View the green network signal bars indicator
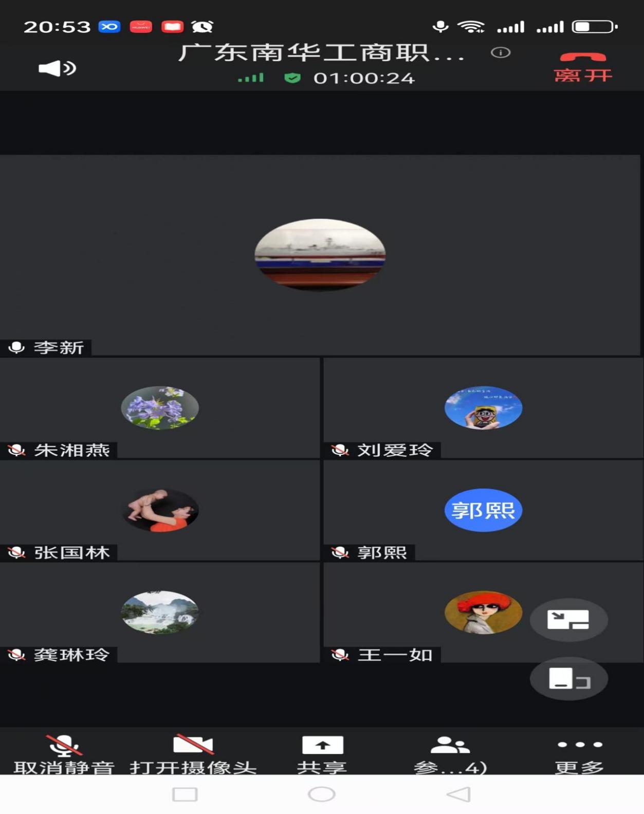644x814 pixels. pos(251,78)
